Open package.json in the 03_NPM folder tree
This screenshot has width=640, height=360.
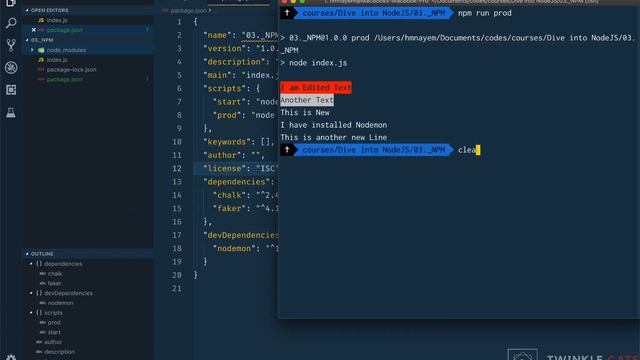coord(64,79)
